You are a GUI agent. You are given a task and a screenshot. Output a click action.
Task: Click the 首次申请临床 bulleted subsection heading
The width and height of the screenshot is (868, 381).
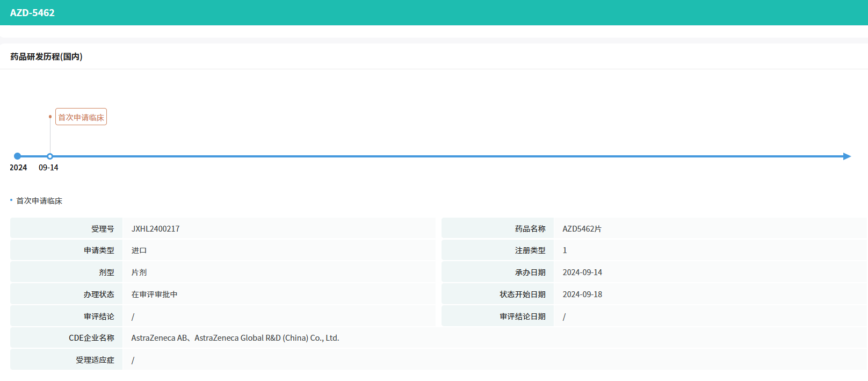pos(39,201)
